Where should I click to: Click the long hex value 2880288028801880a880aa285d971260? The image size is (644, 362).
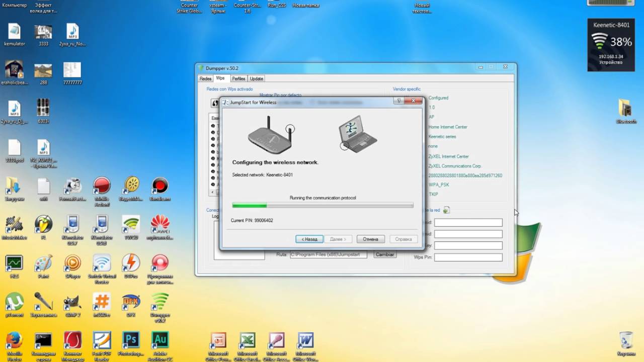point(465,175)
